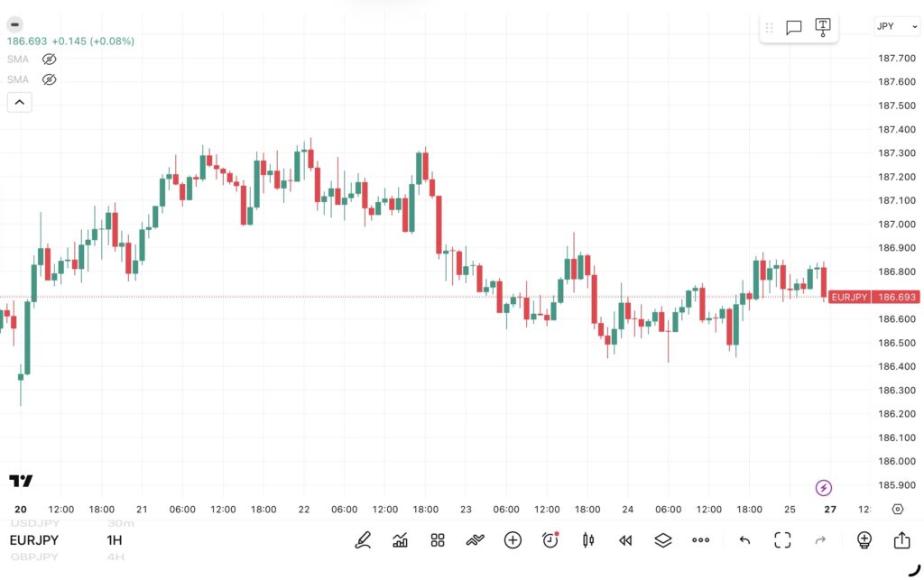The height and width of the screenshot is (580, 924).
Task: Open the indicators chart icon
Action: 400,540
